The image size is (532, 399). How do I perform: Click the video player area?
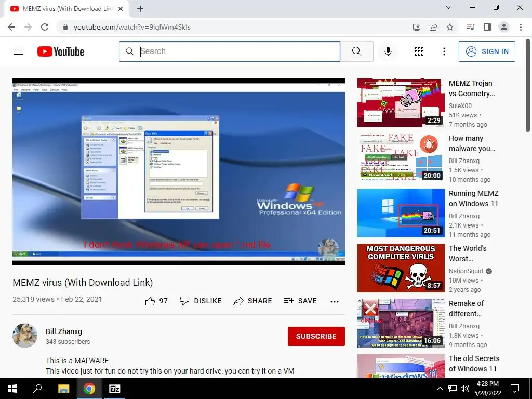pyautogui.click(x=179, y=172)
